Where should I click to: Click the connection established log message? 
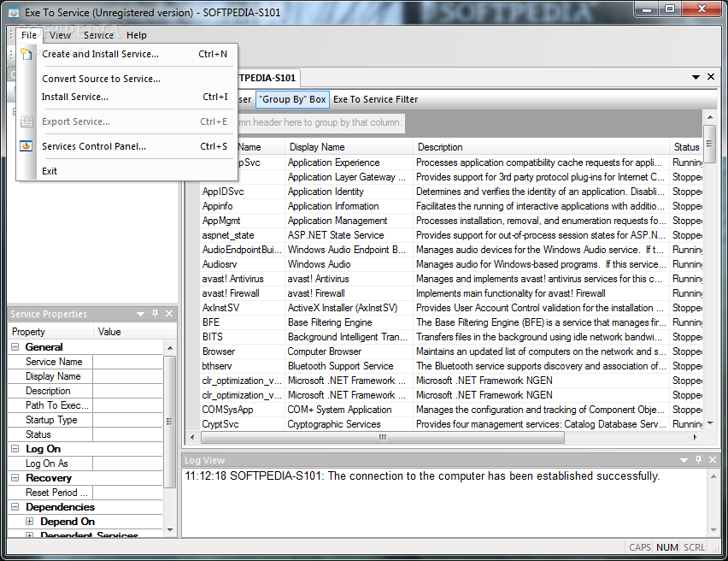pos(422,476)
